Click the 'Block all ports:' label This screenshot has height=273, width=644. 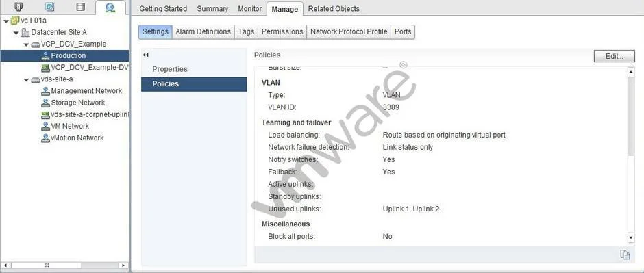coord(292,237)
